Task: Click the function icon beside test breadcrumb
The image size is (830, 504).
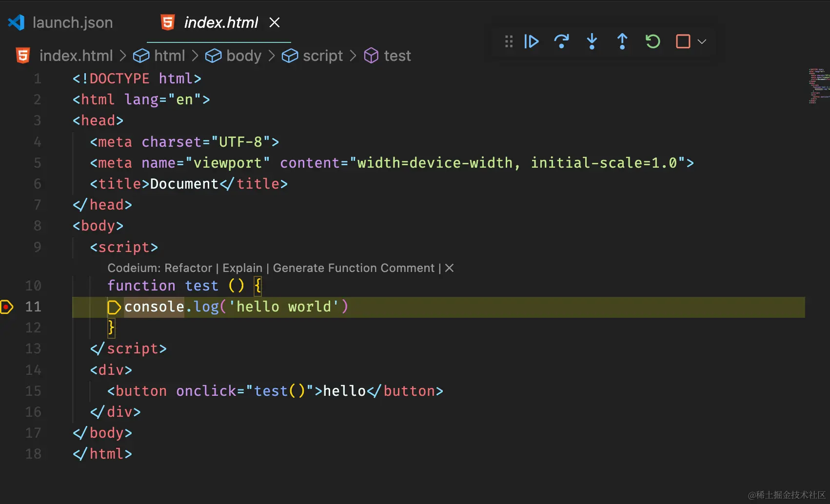Action: [371, 56]
